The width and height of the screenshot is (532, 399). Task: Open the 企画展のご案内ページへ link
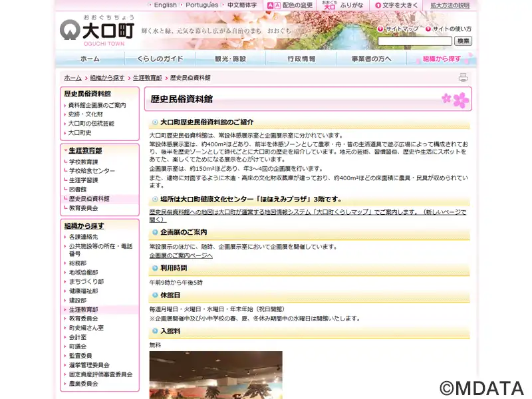coord(181,255)
